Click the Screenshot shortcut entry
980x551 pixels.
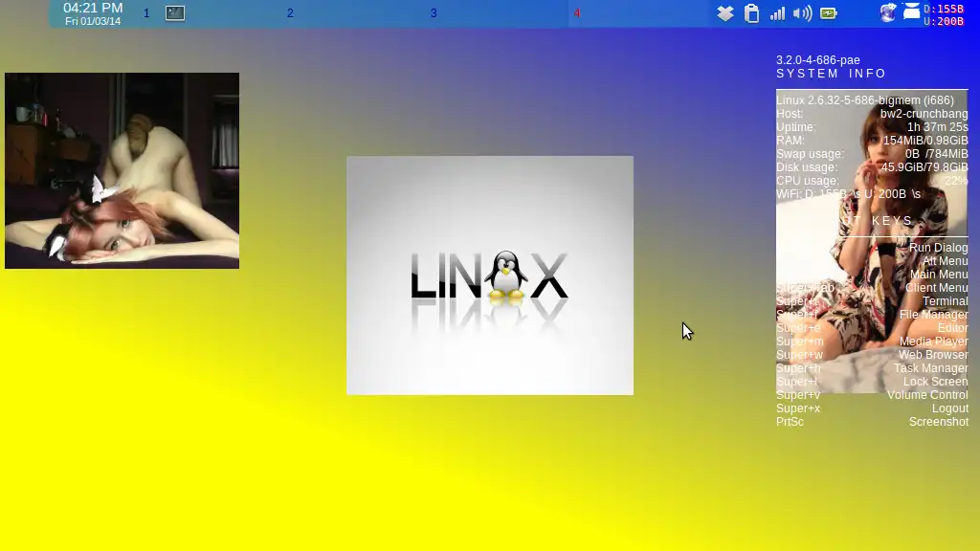(x=939, y=422)
